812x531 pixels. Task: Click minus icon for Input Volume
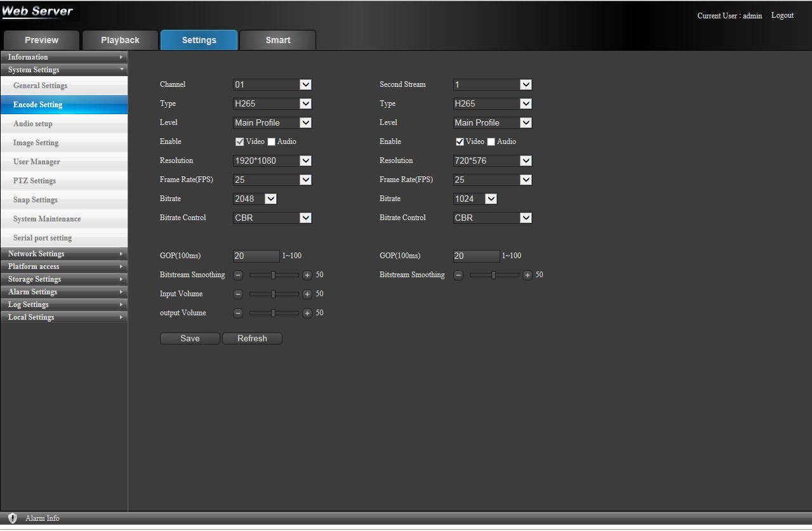click(238, 294)
